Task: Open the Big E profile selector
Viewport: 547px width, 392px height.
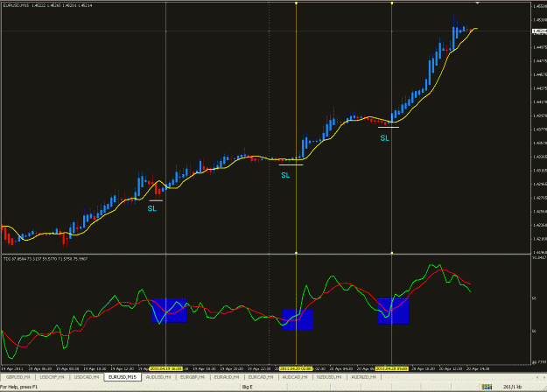Action: coord(248,387)
